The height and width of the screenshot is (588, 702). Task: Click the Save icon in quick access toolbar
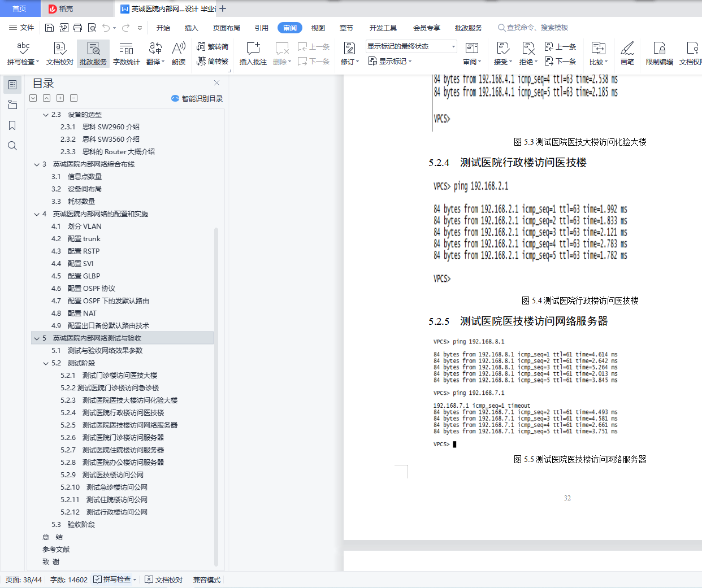click(x=49, y=28)
